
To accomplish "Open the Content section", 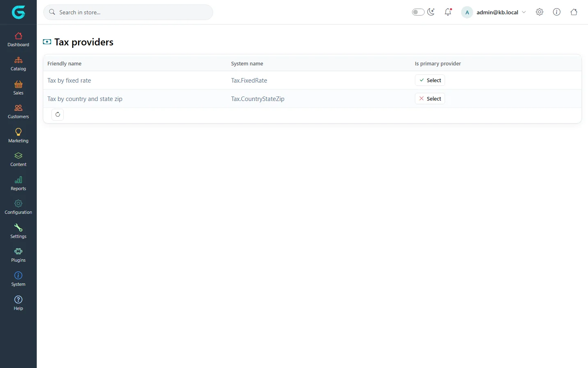I will 18,159.
